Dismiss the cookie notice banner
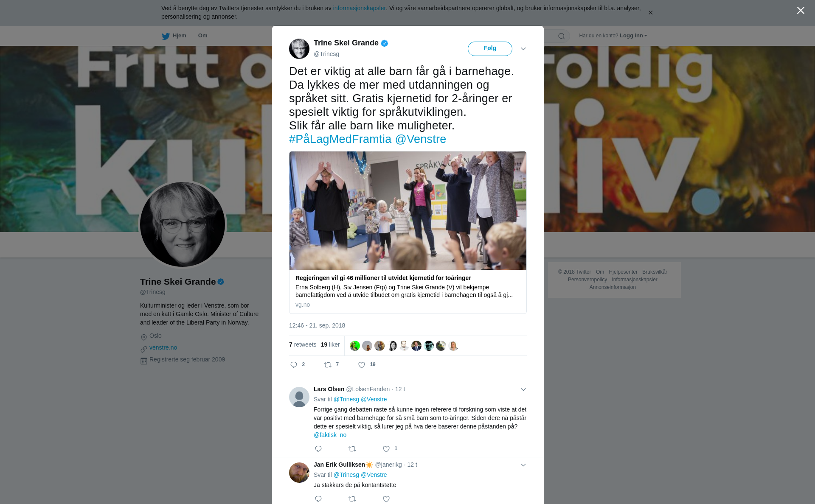815x504 pixels. tap(650, 13)
